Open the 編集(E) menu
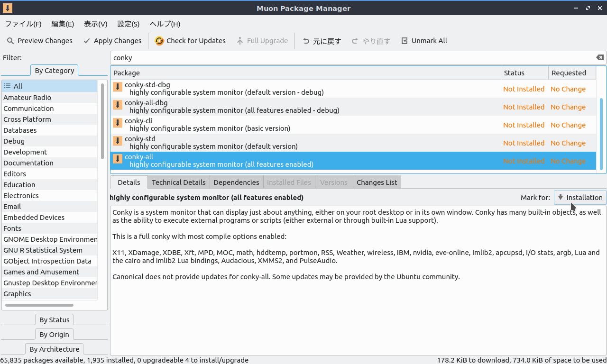Image resolution: width=607 pixels, height=364 pixels. [63, 24]
